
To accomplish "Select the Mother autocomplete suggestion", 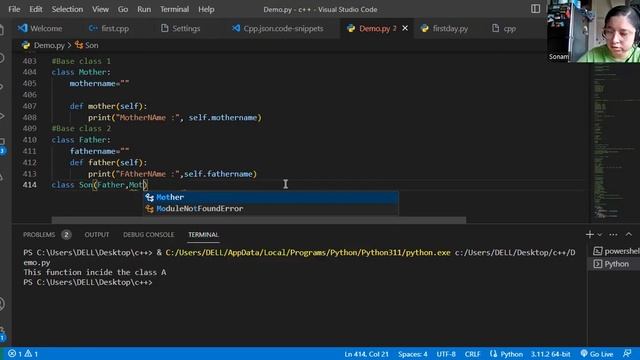I will [x=270, y=197].
